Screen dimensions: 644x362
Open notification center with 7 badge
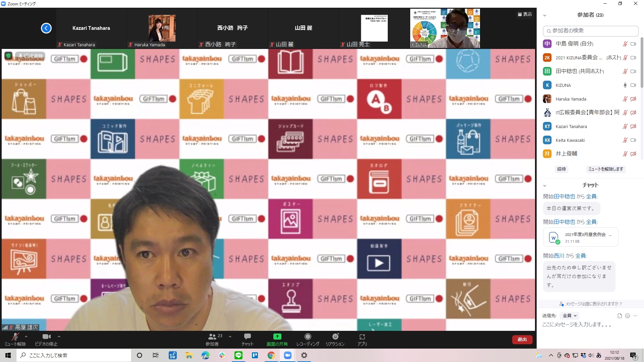tap(634, 356)
